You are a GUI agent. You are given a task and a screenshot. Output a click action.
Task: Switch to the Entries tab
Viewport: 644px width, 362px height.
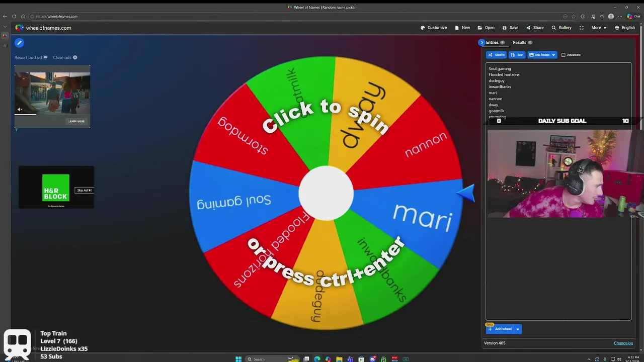[495, 43]
